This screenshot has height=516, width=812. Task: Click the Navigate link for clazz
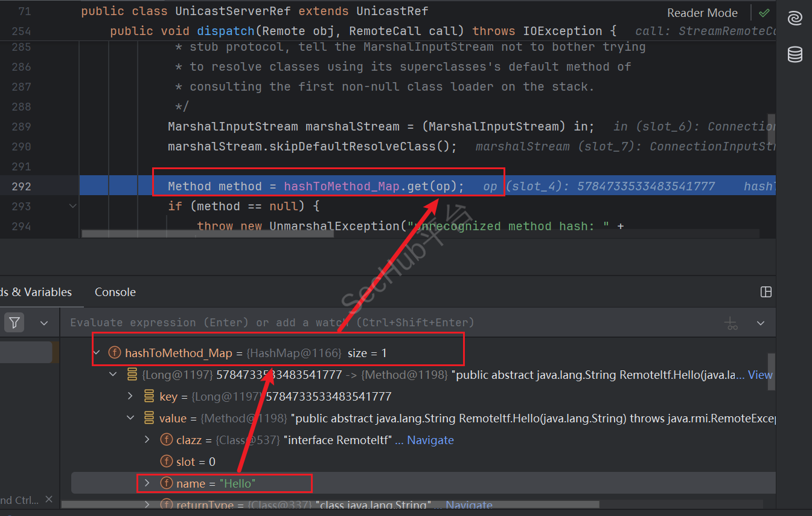point(430,440)
